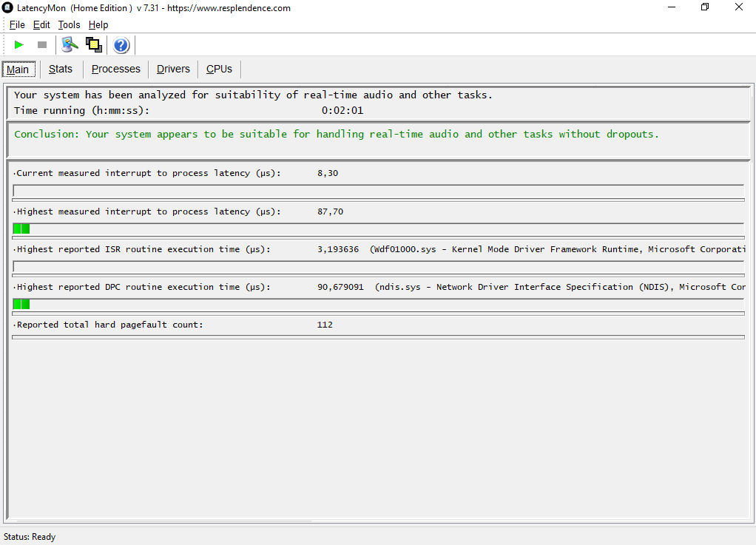Open options via the computer-and-pen toolbar icon
Viewport: 756px width, 545px height.
pyautogui.click(x=70, y=45)
